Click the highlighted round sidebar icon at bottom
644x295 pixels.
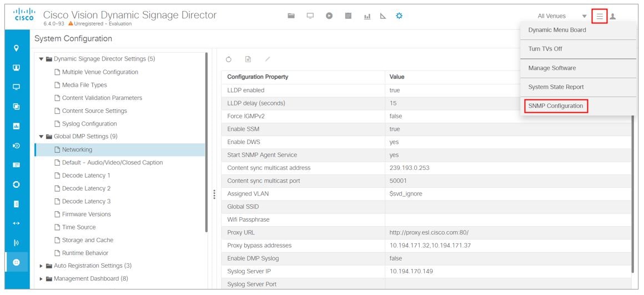pyautogui.click(x=17, y=262)
